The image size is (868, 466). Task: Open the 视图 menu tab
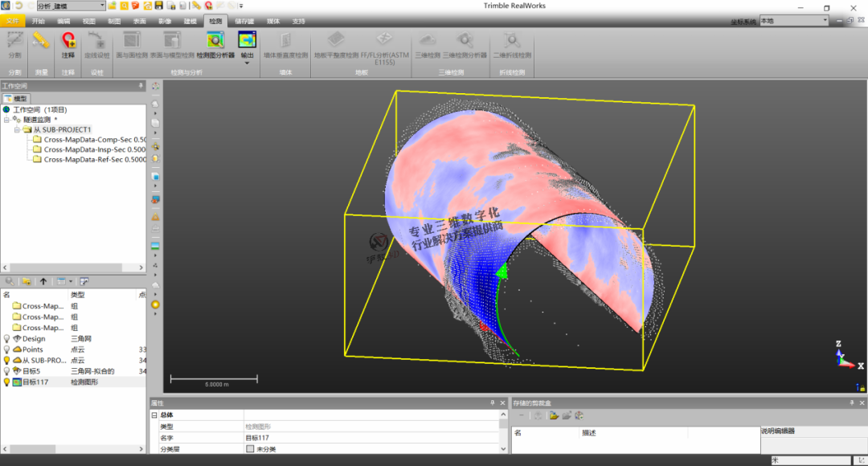tap(88, 21)
